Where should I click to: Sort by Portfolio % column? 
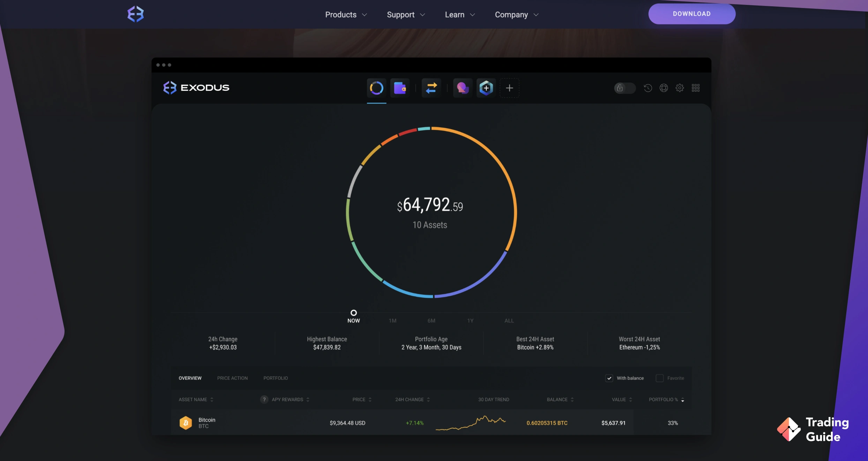coord(666,400)
